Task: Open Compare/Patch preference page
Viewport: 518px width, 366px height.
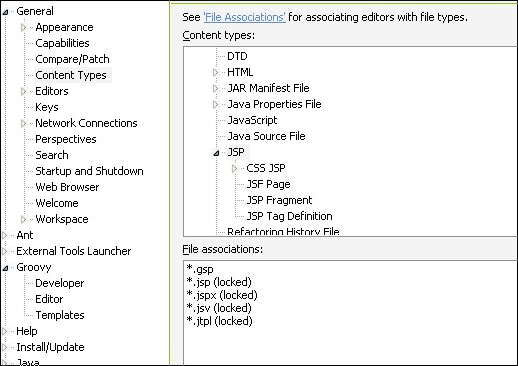Action: coord(72,59)
